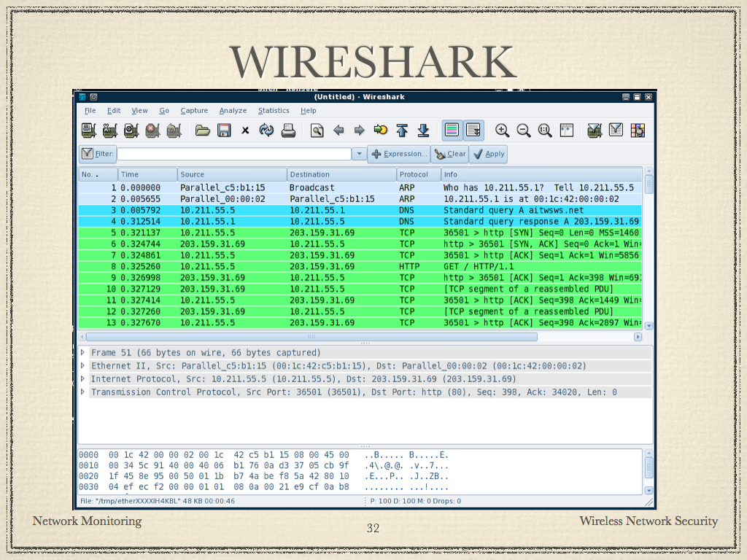Open a capture file with folder icon
The height and width of the screenshot is (560, 747).
(x=203, y=131)
